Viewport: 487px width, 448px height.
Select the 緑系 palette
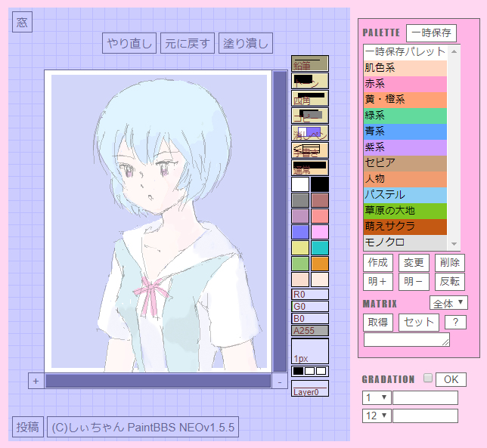(405, 116)
